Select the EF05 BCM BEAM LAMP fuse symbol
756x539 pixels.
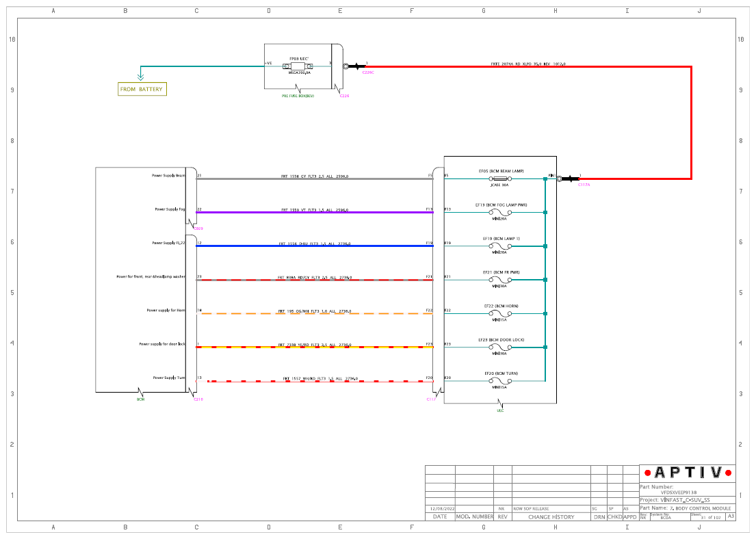pyautogui.click(x=500, y=179)
